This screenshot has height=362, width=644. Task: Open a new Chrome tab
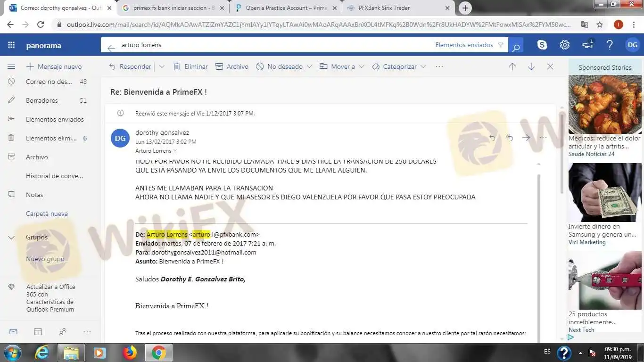point(465,8)
